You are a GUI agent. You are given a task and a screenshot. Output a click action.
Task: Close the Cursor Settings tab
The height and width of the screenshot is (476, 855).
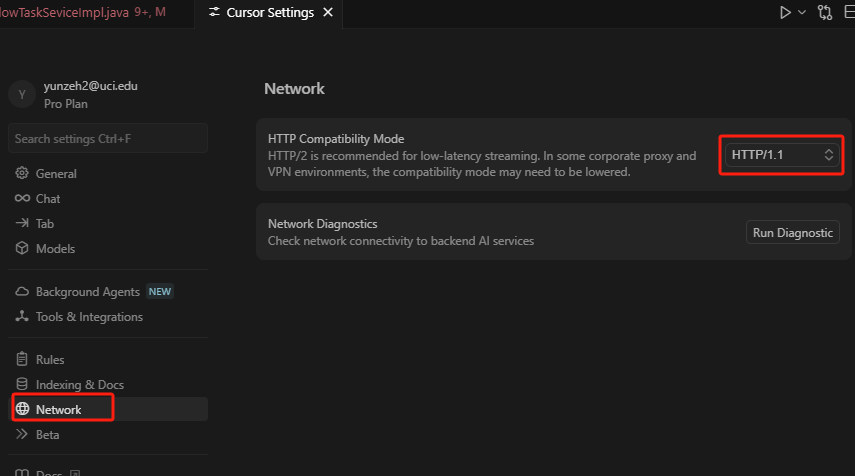tap(328, 12)
